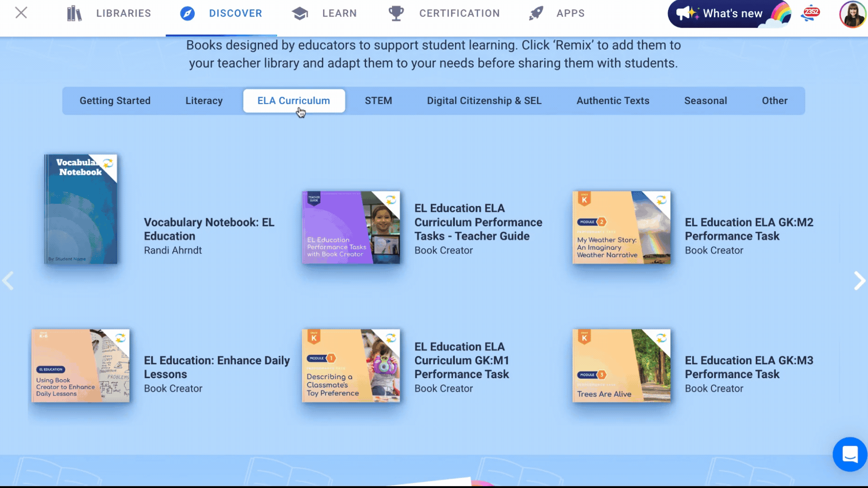
Task: Click title EL Education ELA Curriculum GK:M1
Action: [462, 361]
